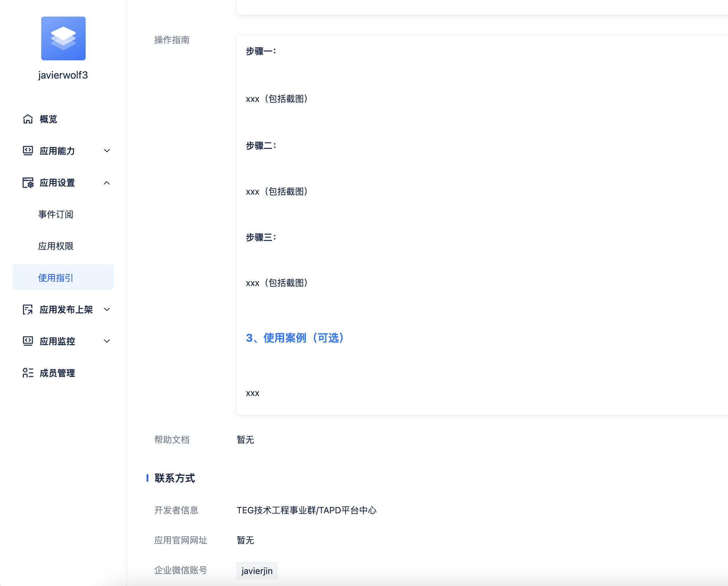Click the 应用监控 monitoring icon
Screen dimensions: 728x586
[x=28, y=341]
